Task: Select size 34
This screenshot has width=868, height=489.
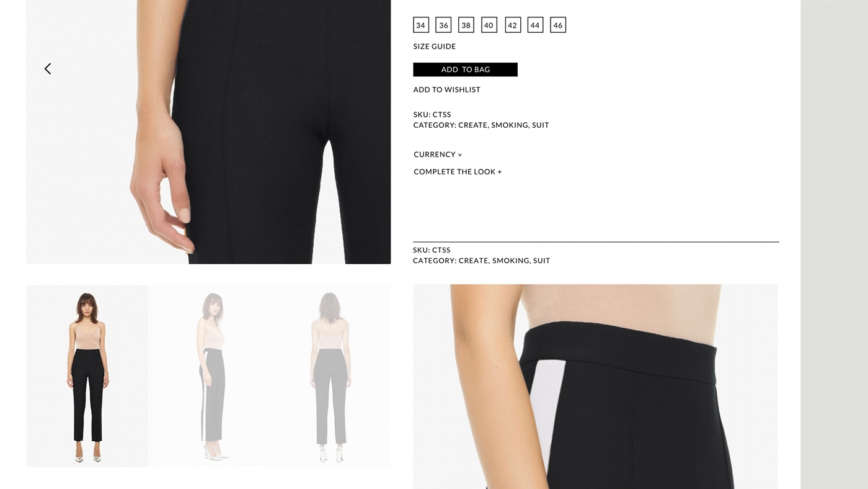Action: [421, 25]
